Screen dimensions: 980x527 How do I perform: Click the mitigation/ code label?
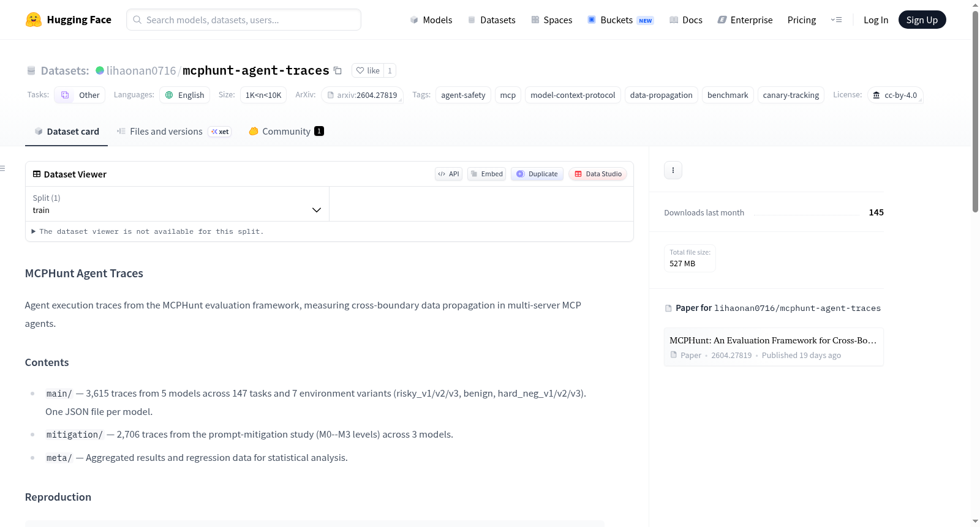(x=75, y=435)
